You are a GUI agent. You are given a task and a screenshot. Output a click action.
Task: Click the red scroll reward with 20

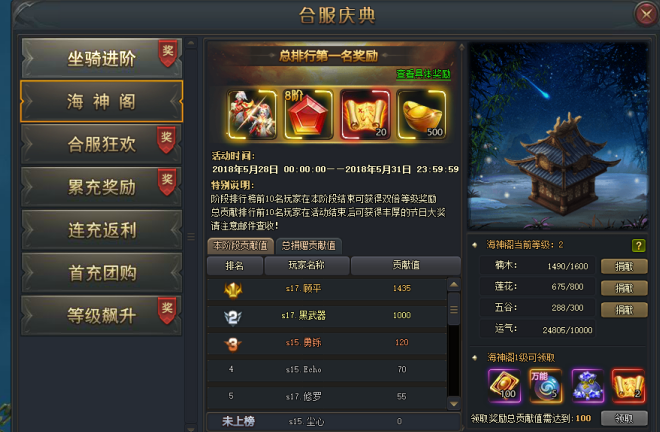pos(365,115)
